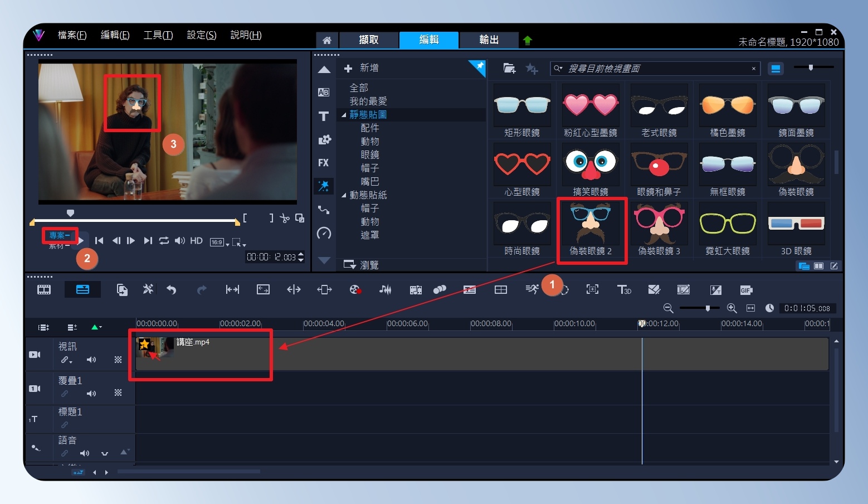Click the scissors split clip icon
This screenshot has height=504, width=868.
point(285,218)
